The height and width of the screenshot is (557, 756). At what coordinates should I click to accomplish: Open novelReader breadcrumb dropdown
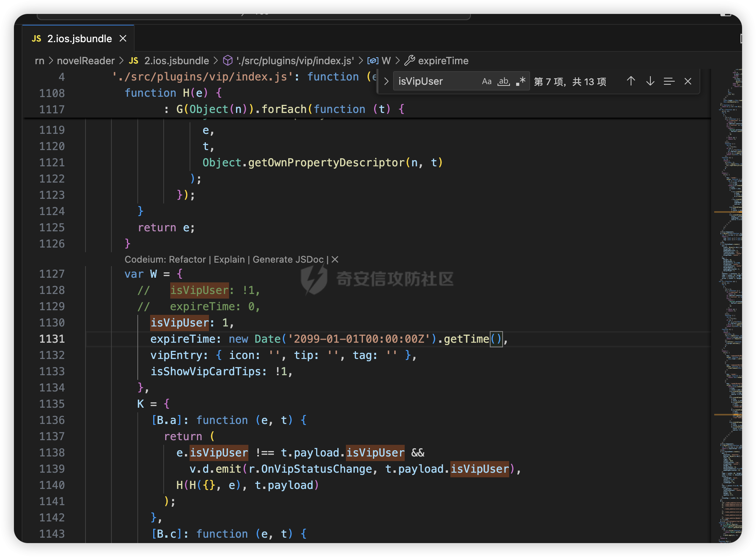pyautogui.click(x=86, y=61)
